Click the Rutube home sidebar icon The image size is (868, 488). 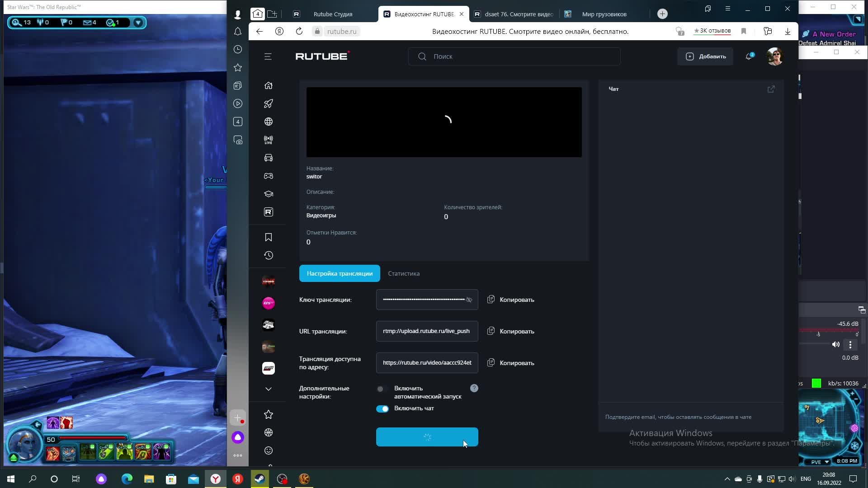[268, 85]
